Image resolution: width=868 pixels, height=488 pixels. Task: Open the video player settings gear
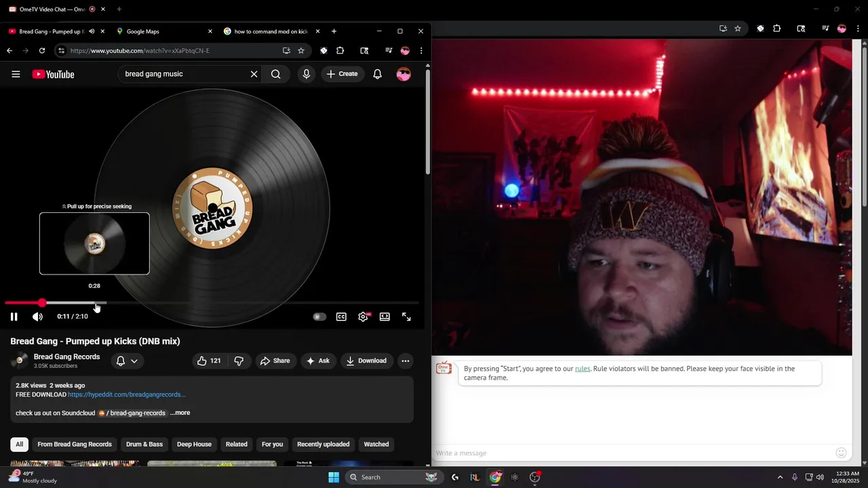(363, 317)
